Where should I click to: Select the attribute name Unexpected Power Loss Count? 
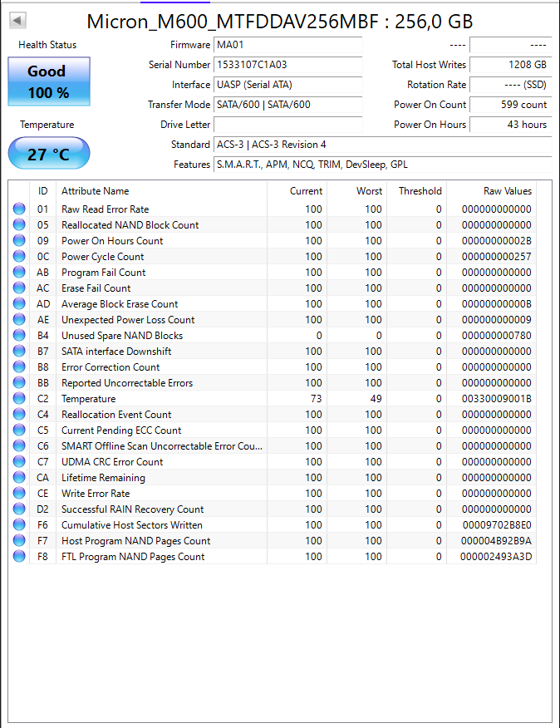[x=128, y=320]
